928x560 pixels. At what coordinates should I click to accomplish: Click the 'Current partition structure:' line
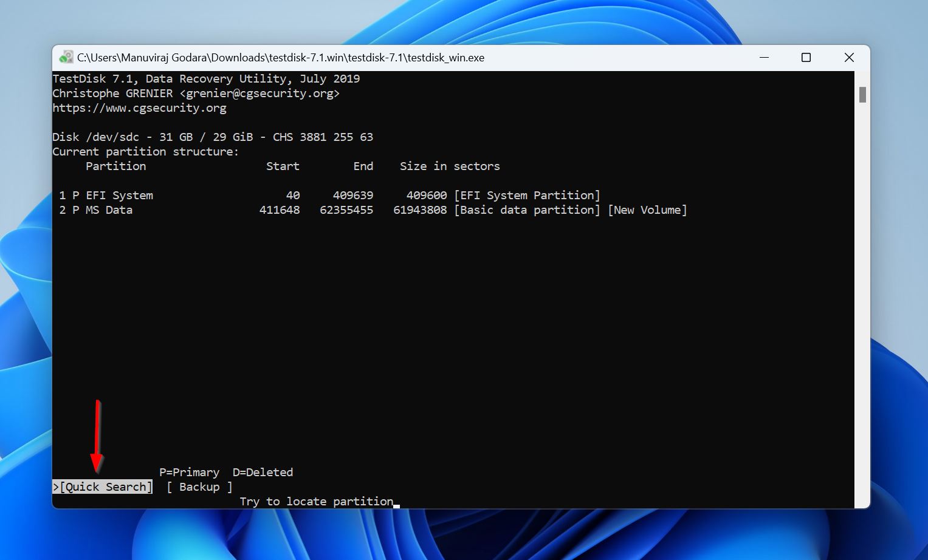pos(146,151)
